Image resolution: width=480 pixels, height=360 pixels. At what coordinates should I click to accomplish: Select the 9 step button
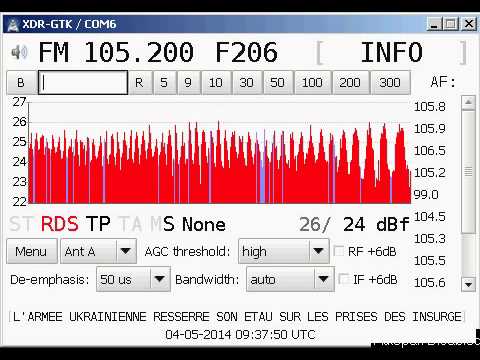click(x=188, y=82)
